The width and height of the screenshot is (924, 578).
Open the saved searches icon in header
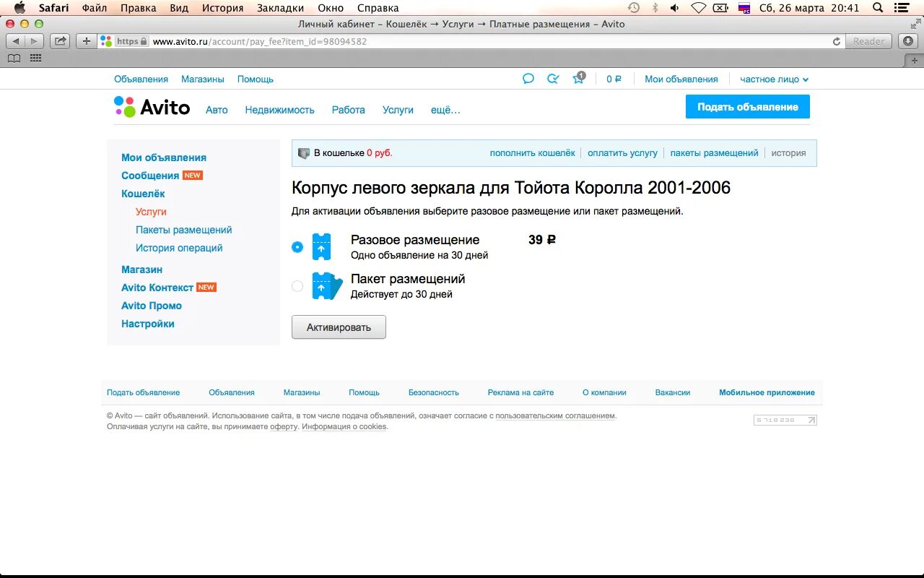pyautogui.click(x=553, y=79)
